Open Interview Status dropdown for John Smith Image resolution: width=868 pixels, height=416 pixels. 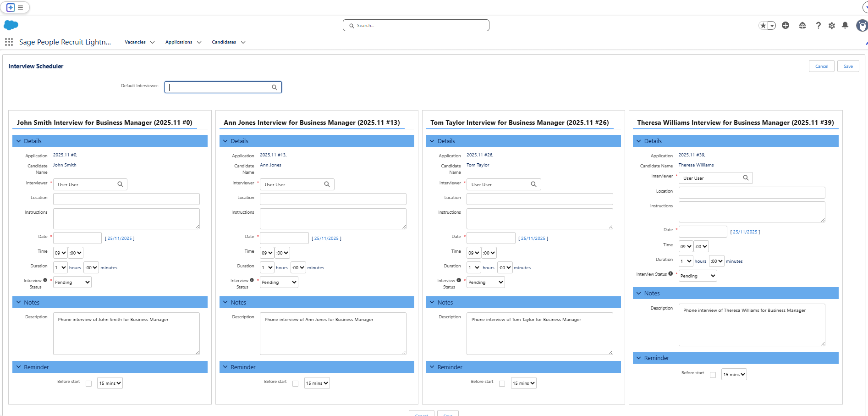[72, 283]
